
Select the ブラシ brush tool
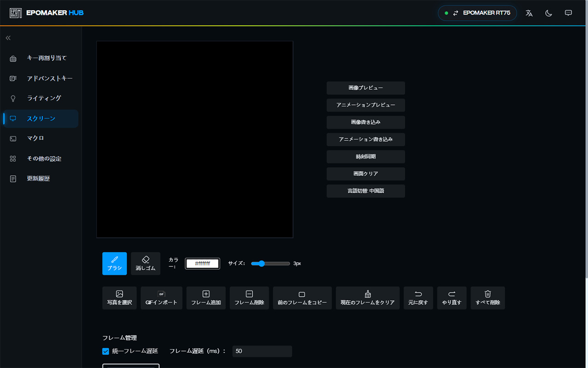coord(114,264)
